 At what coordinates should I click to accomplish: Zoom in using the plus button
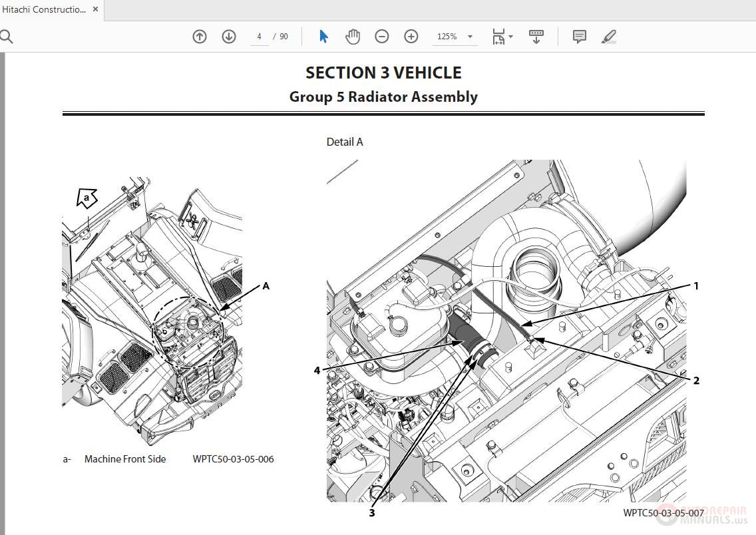pyautogui.click(x=411, y=37)
